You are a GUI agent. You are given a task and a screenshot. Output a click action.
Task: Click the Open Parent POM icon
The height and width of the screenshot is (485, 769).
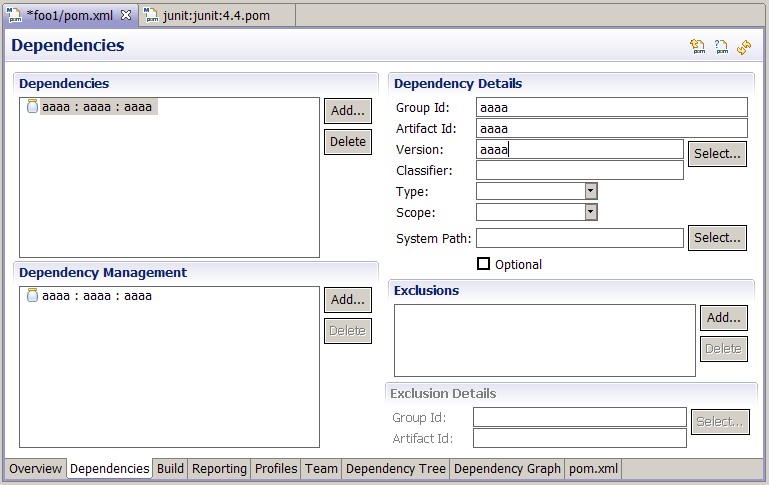[698, 47]
